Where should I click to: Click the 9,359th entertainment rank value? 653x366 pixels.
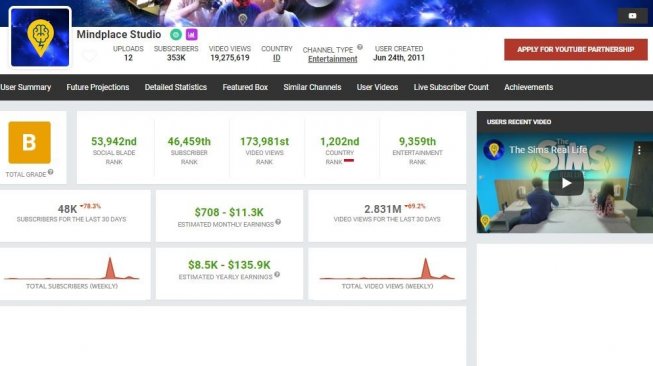pyautogui.click(x=417, y=142)
